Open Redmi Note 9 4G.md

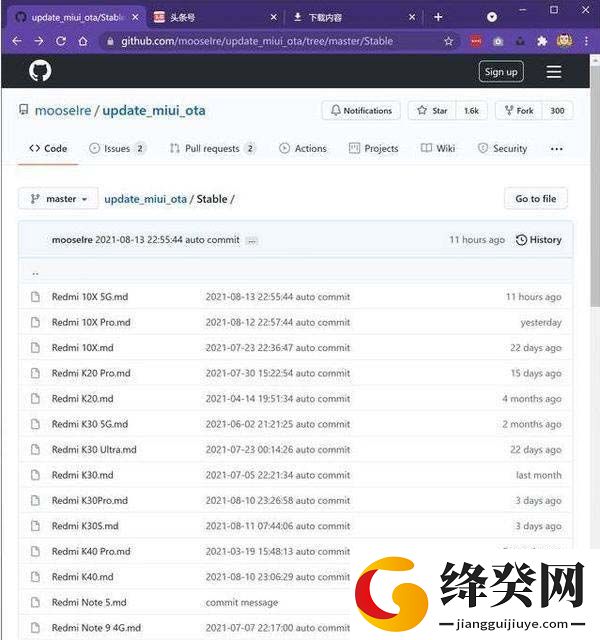(x=96, y=628)
